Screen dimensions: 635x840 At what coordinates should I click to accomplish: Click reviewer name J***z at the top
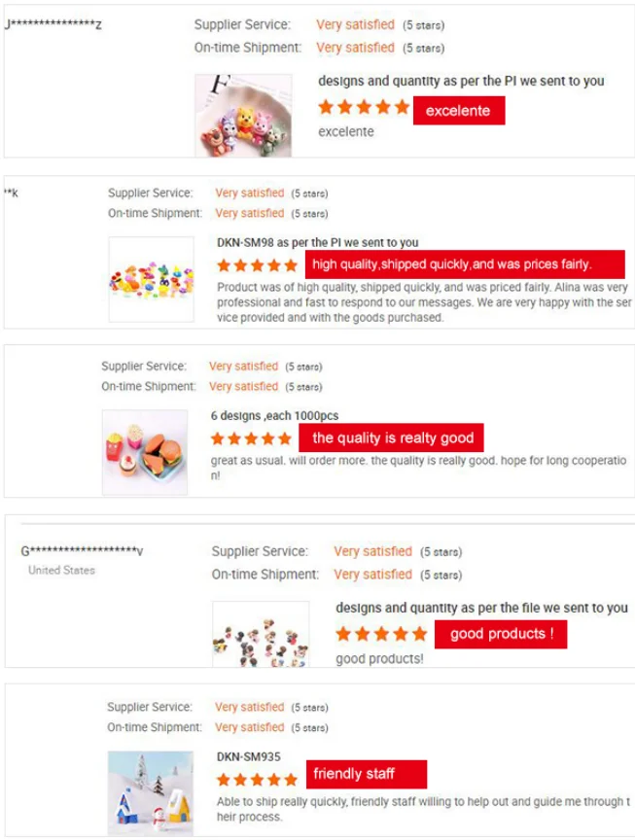[x=53, y=23]
